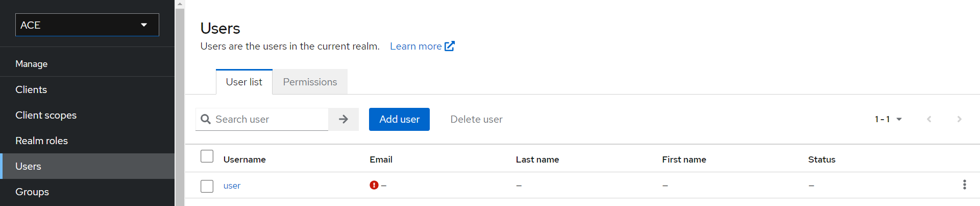Check the box for user row
The image size is (980, 206).
(x=207, y=186)
